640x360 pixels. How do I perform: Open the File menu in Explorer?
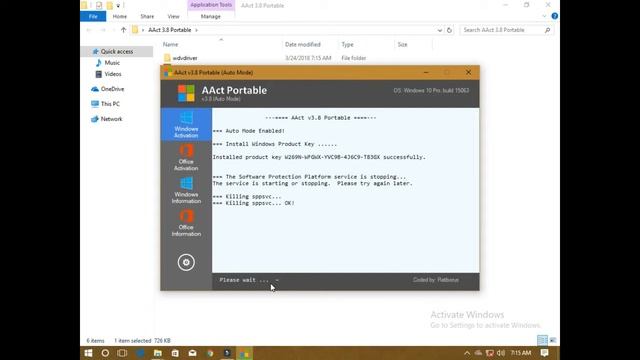(93, 16)
